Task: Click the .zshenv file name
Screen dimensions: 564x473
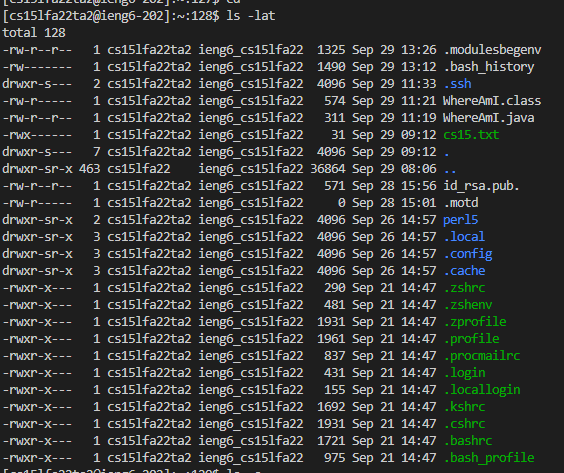Action: pos(468,305)
